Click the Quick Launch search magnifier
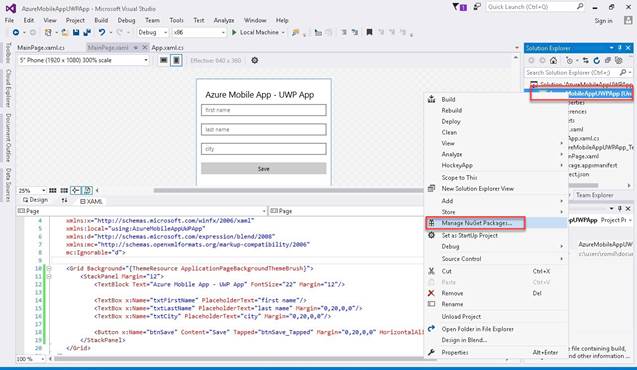Screen dimensions: 637x370 pos(580,6)
